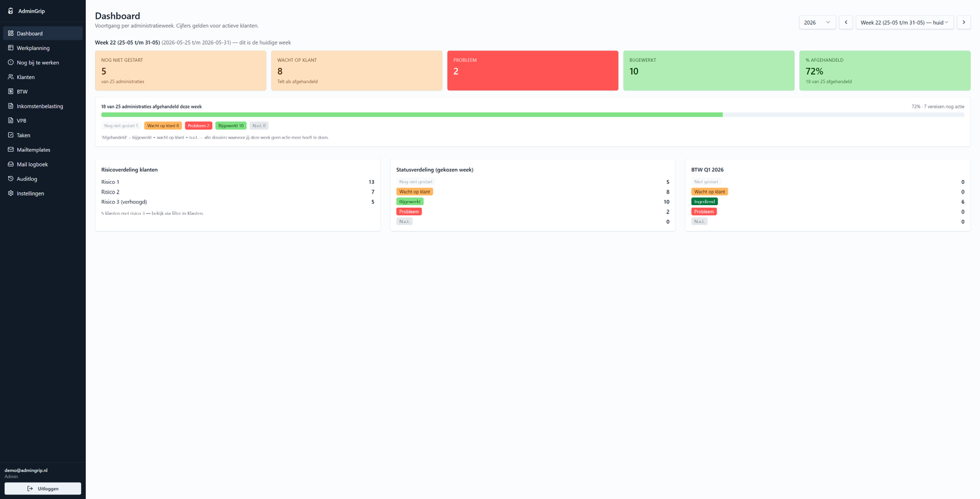Click the green weekly progress bar
980x499 pixels.
412,114
